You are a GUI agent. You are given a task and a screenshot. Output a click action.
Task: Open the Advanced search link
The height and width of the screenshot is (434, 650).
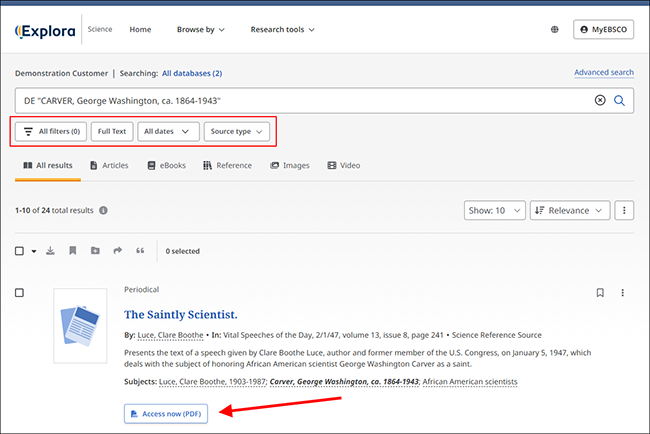click(604, 73)
